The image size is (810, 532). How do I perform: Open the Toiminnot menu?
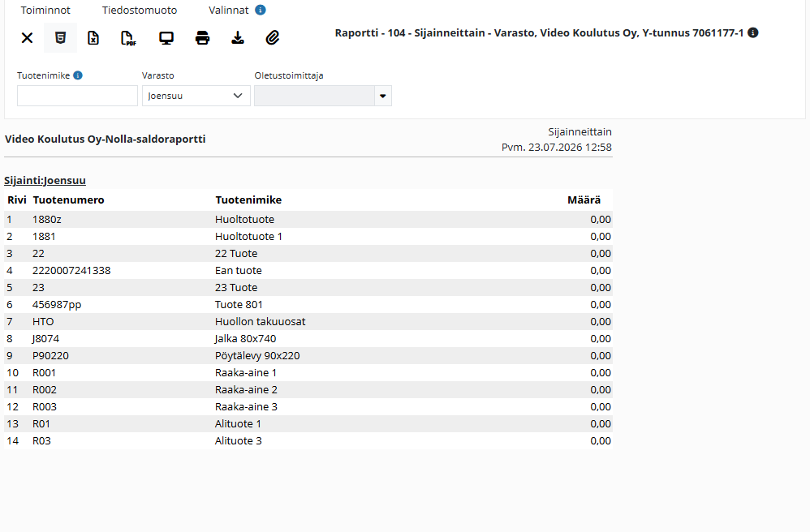click(45, 10)
